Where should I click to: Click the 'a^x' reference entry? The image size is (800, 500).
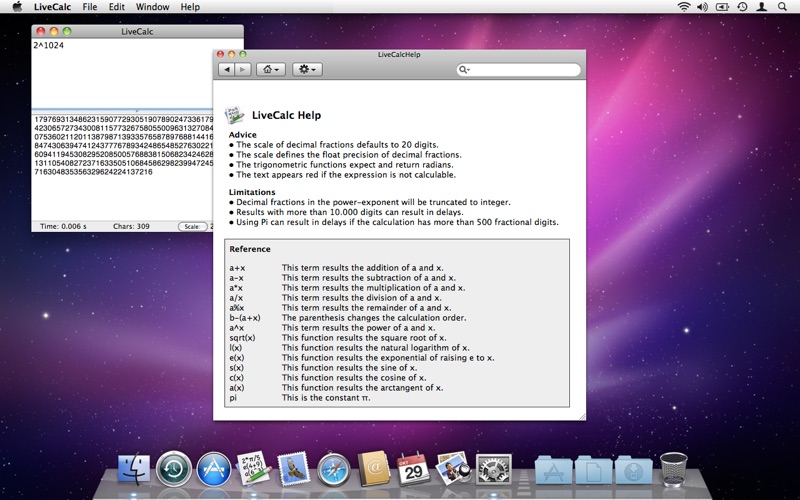pos(237,328)
